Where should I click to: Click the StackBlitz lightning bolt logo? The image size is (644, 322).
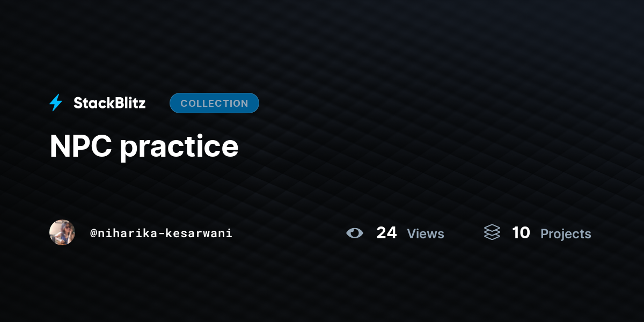point(56,103)
